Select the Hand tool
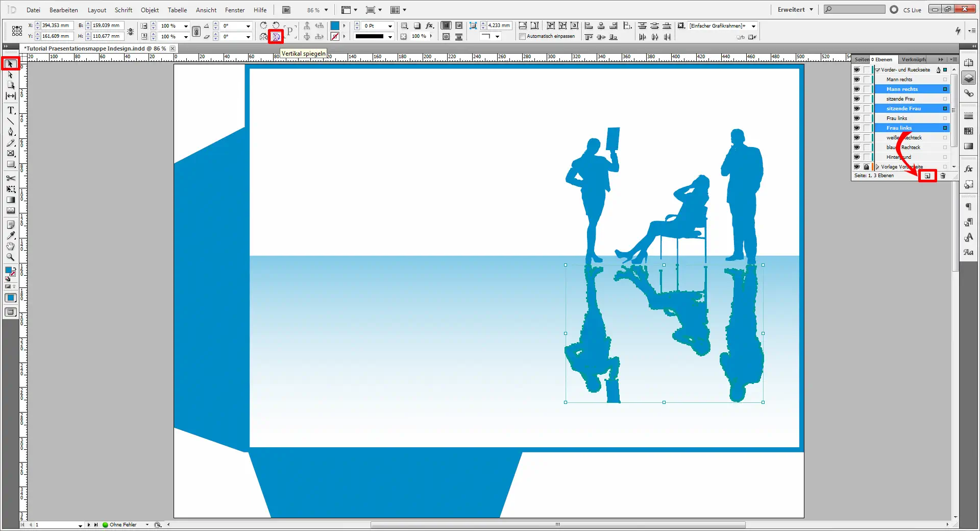 10,247
